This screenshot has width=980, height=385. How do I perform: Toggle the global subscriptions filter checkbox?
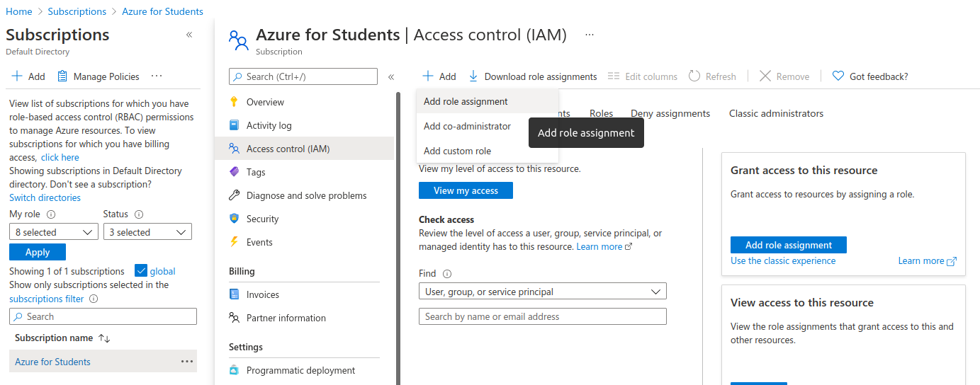pos(140,271)
